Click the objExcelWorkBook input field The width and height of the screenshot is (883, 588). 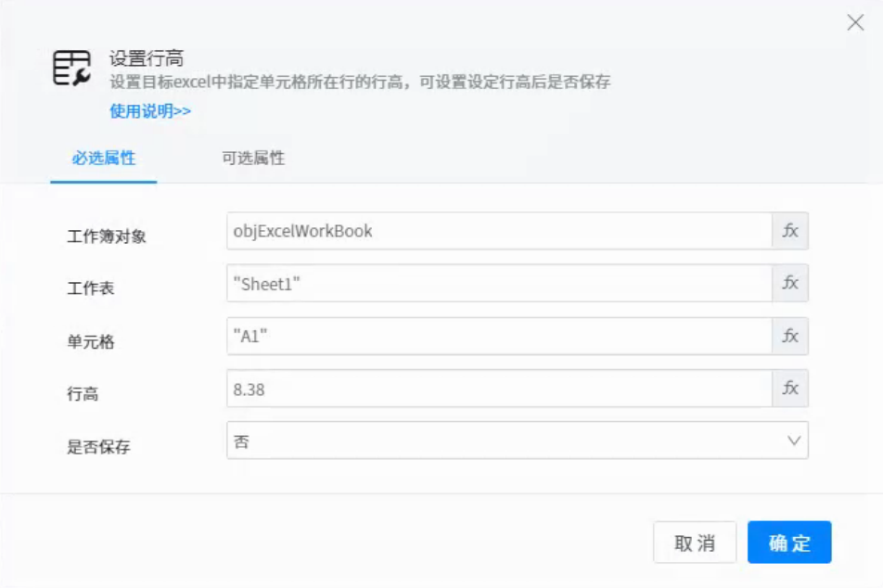coord(499,231)
